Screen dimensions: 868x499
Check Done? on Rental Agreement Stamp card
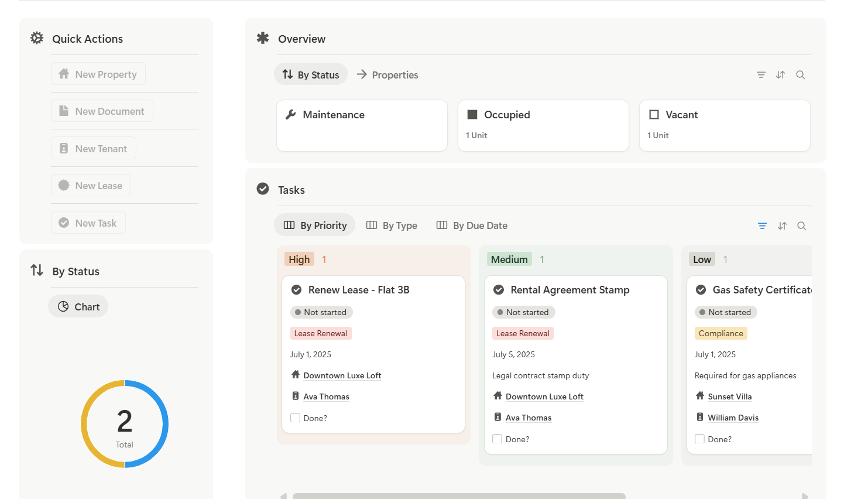[x=498, y=439]
